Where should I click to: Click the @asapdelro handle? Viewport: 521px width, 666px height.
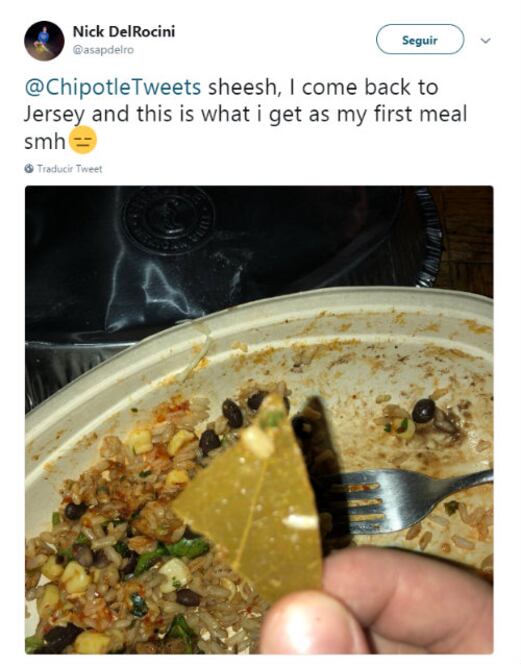click(103, 50)
